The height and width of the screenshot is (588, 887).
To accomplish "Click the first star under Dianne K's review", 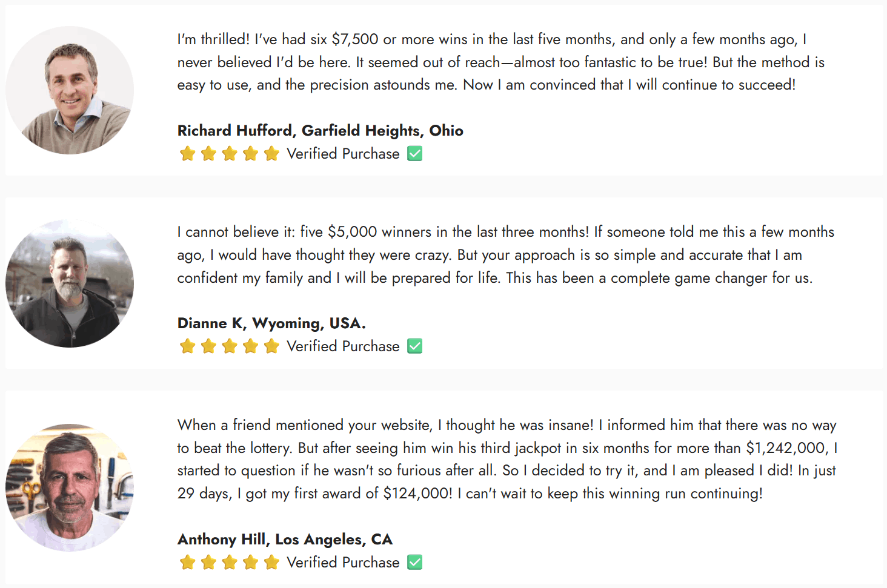I will pos(188,346).
